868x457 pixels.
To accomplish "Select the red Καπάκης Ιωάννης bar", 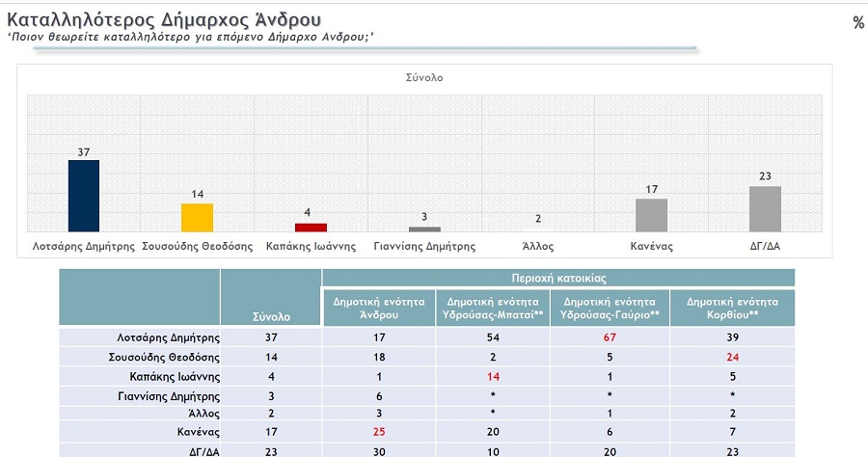I will tap(311, 227).
